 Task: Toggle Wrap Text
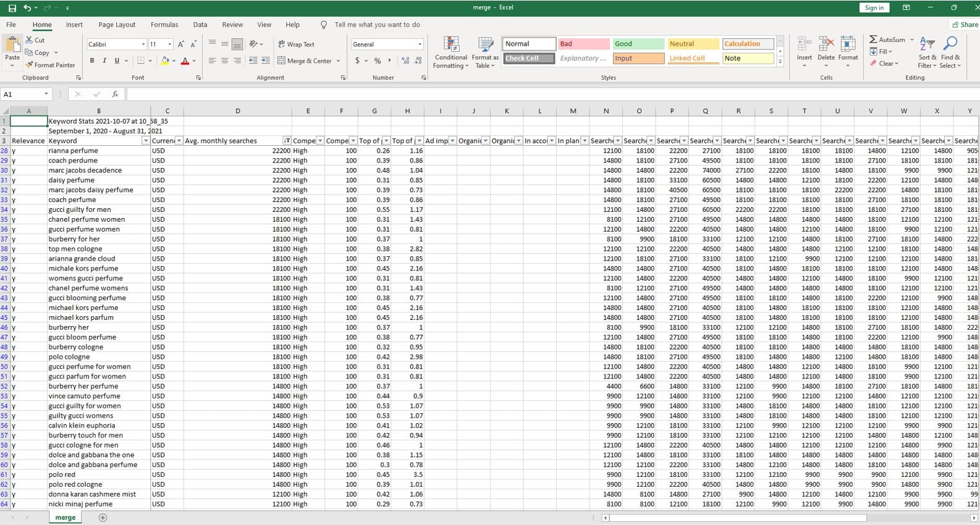(296, 44)
